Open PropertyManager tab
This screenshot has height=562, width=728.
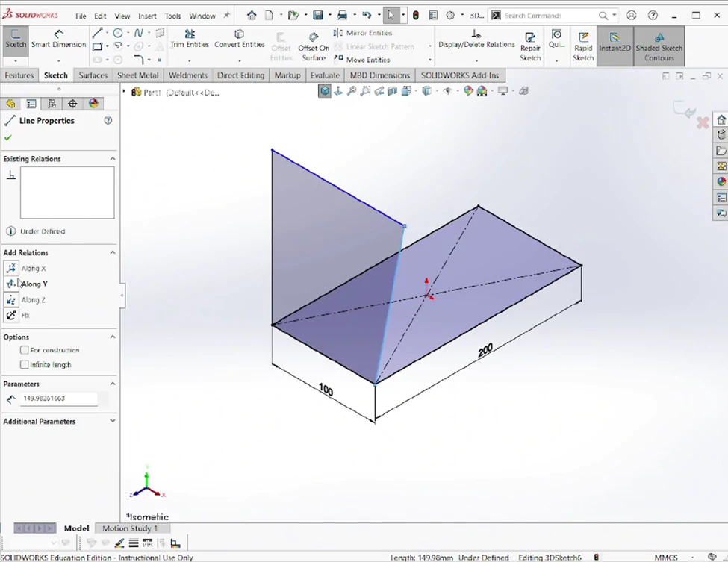[x=31, y=104]
